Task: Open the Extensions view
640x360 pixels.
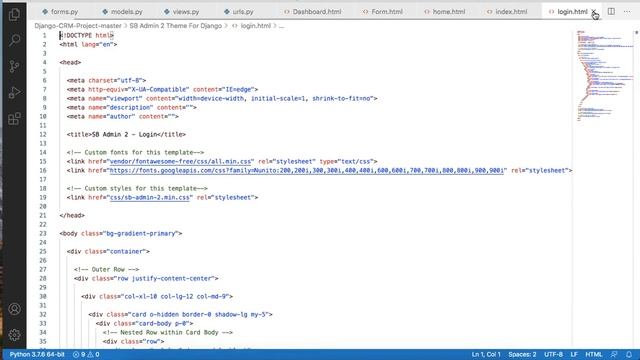Action: (14, 119)
